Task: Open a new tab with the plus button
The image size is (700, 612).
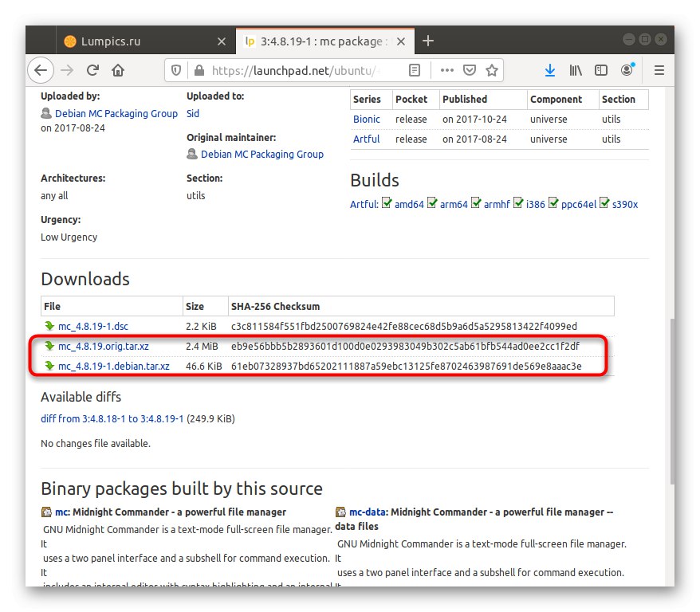Action: pos(428,41)
